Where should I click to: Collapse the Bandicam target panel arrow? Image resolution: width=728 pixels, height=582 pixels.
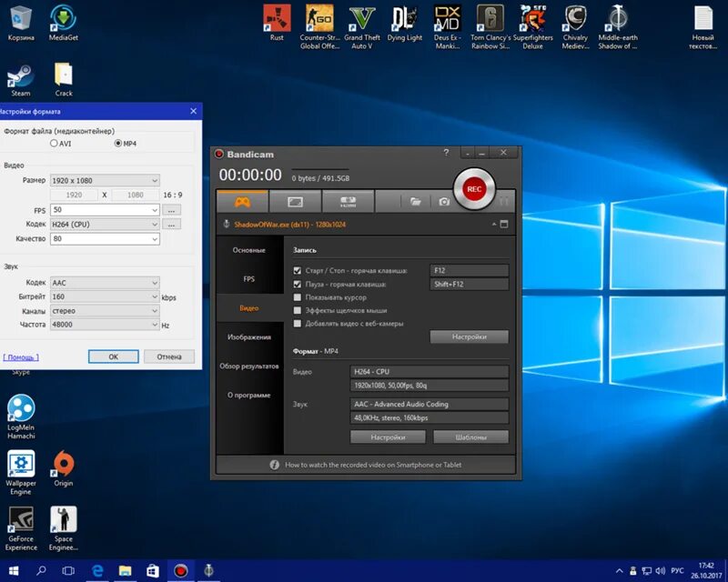click(x=494, y=225)
